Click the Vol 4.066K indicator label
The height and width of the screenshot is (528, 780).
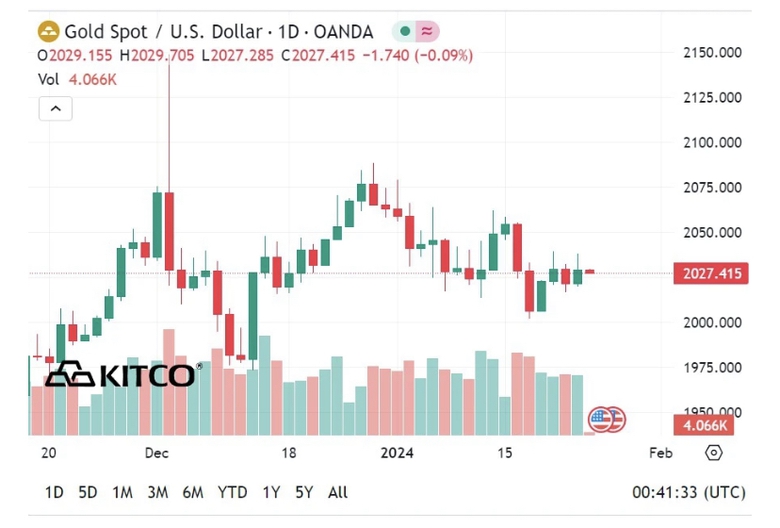[x=78, y=80]
